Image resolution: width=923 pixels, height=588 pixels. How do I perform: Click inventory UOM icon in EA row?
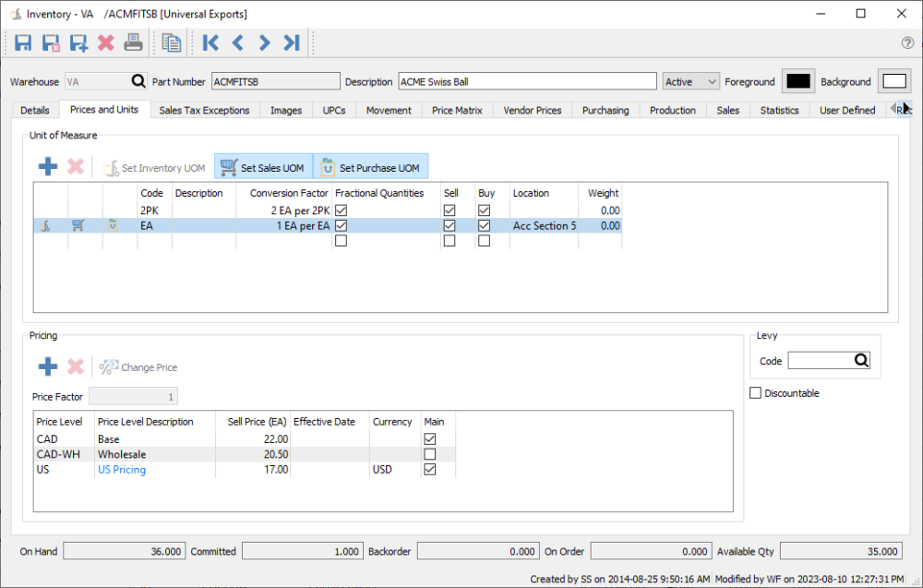tap(45, 225)
